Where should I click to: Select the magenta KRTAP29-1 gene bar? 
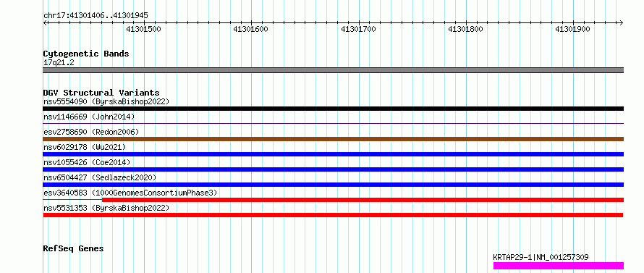click(x=559, y=266)
